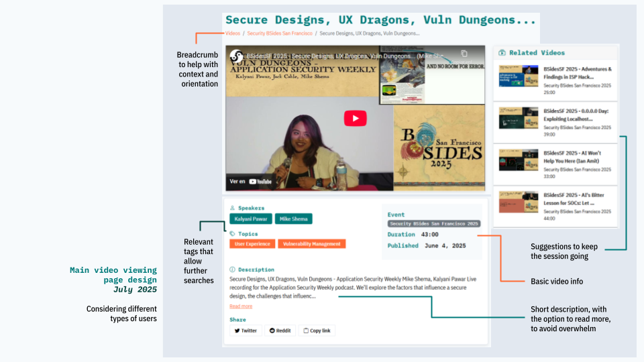Click the '44:00' duration under fourth related video
This screenshot has height=362, width=644.
point(549,219)
